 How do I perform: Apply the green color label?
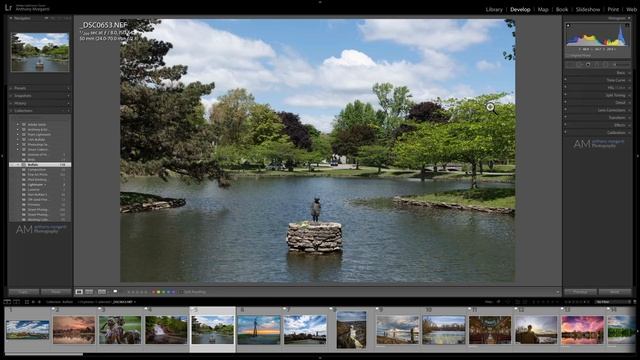(x=163, y=292)
